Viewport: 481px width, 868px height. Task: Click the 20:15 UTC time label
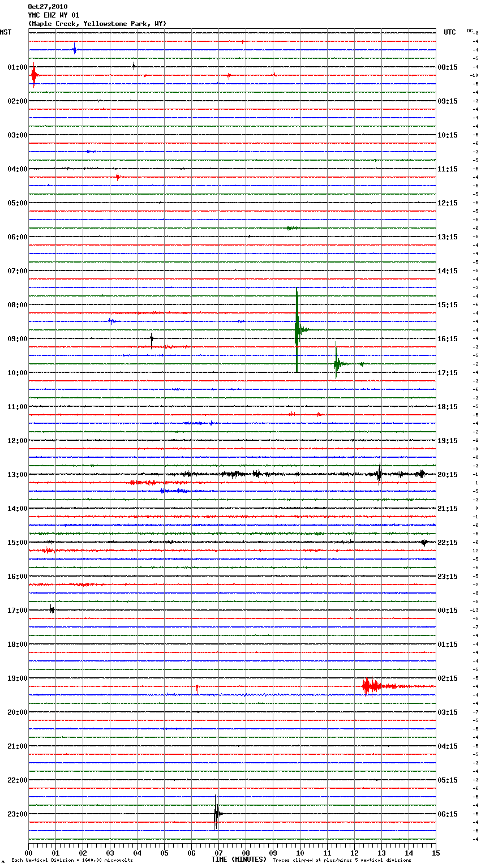click(x=448, y=475)
